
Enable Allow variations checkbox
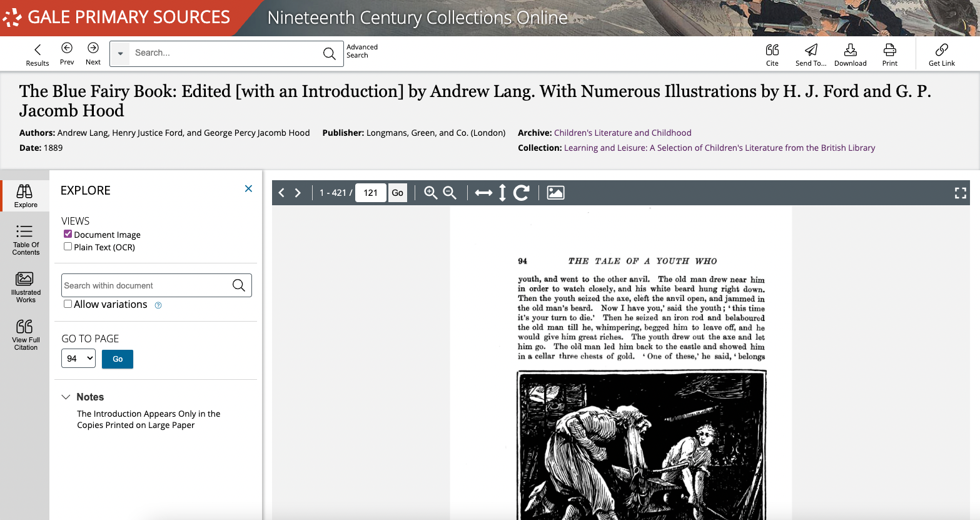coord(68,304)
